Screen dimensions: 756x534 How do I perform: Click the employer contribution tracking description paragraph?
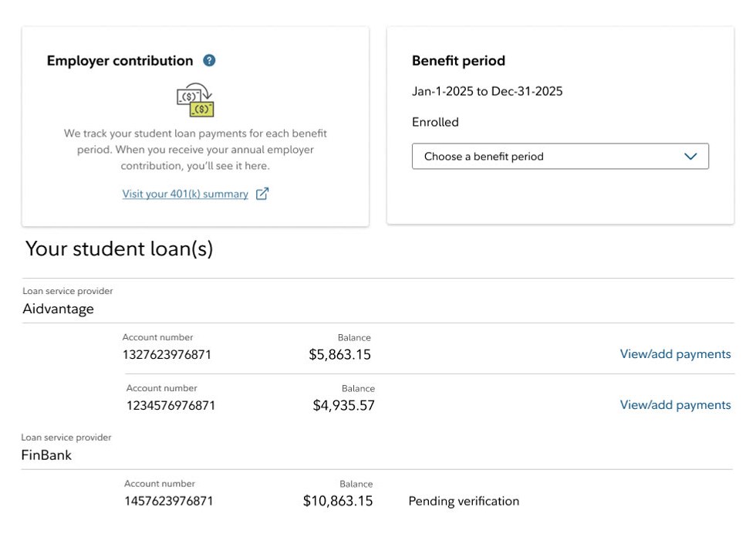195,150
